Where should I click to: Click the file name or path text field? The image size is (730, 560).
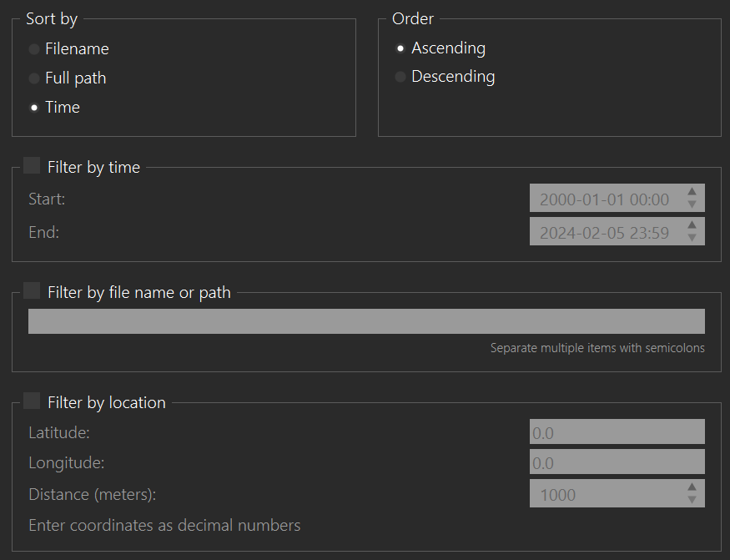[366, 321]
